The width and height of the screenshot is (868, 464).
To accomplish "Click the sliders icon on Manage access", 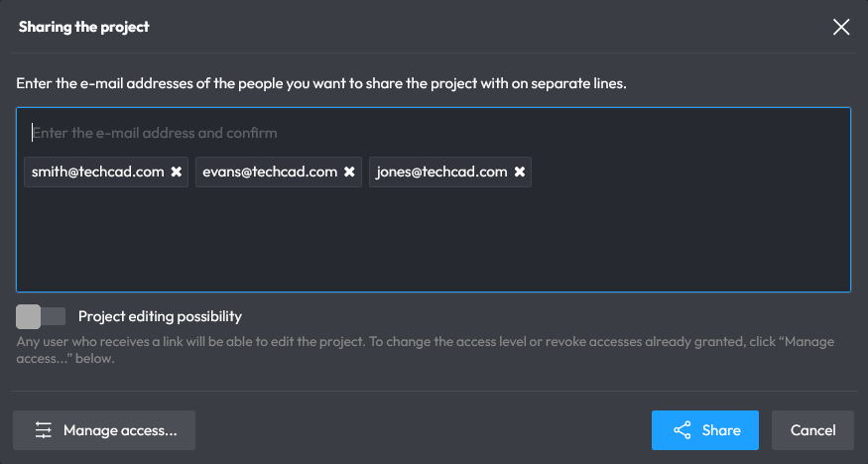I will 44,430.
